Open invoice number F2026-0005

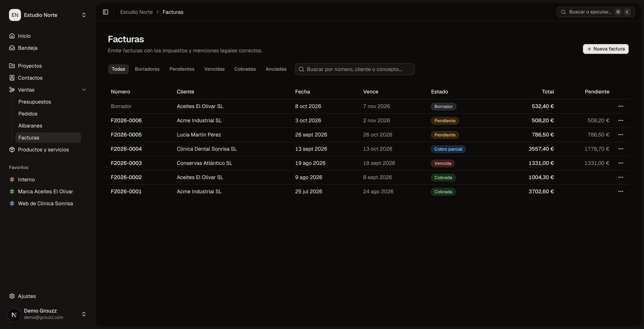point(126,135)
